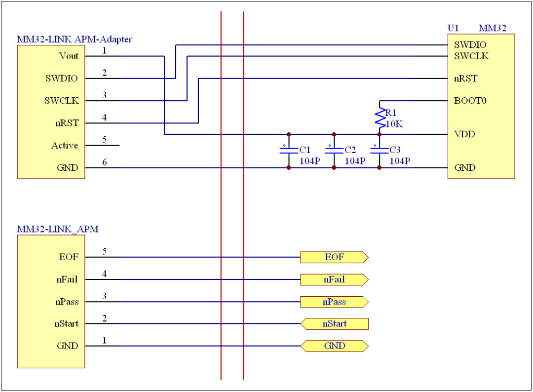
Task: Select the C2 designator text
Action: [350, 150]
